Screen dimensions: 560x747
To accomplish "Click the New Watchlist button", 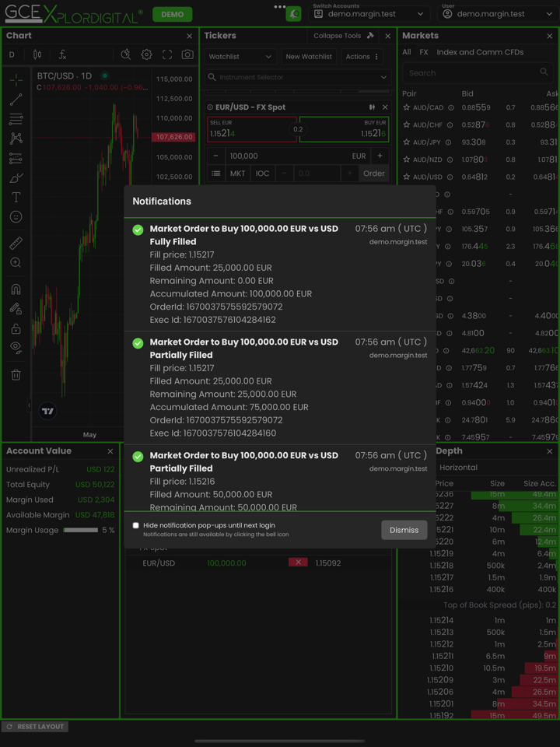I will point(309,57).
